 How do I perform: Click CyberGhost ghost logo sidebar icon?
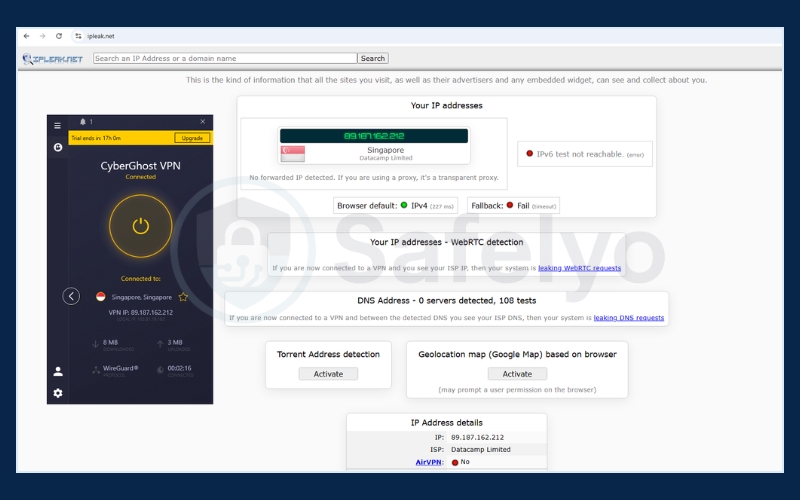tap(58, 147)
